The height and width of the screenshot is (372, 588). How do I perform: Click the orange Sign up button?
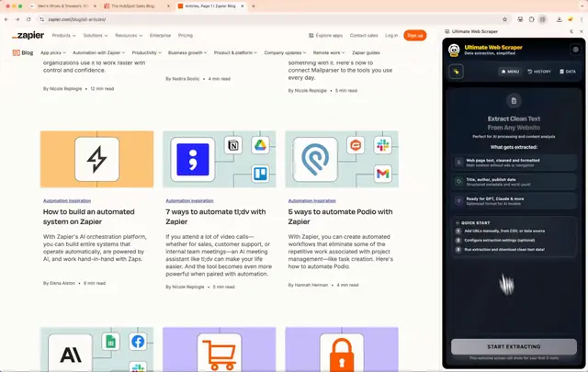click(x=414, y=35)
